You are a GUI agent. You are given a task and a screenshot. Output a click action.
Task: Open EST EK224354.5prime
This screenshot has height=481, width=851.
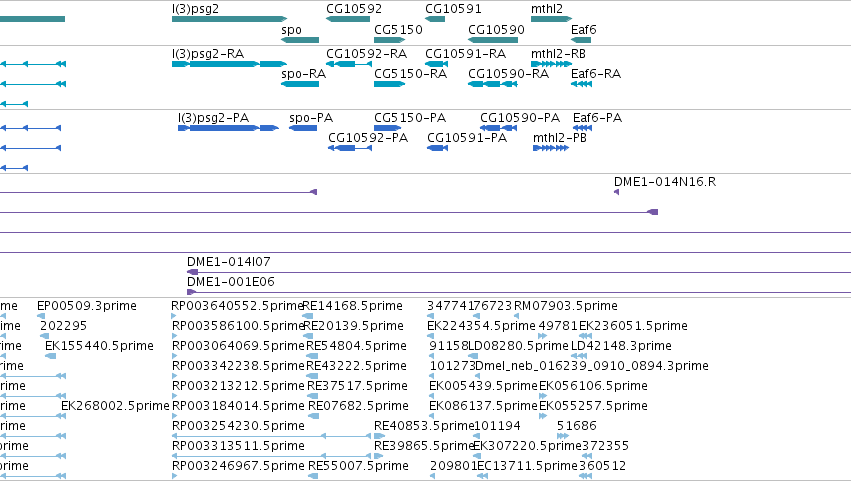pyautogui.click(x=481, y=326)
